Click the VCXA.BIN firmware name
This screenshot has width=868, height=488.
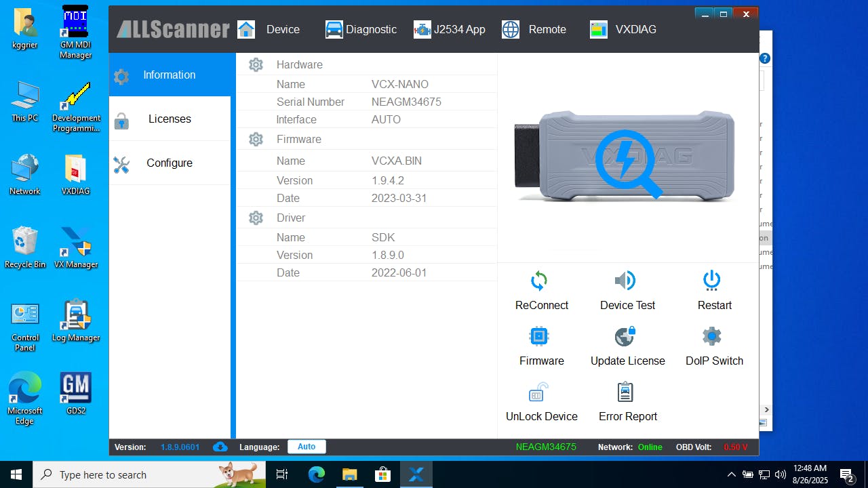[x=397, y=161]
